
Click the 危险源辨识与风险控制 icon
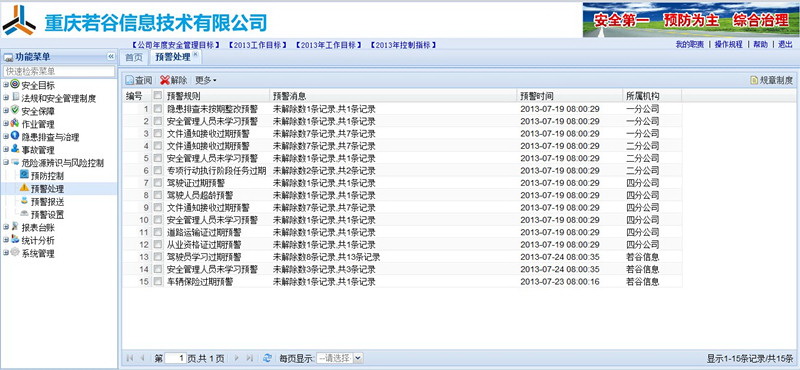(15, 162)
